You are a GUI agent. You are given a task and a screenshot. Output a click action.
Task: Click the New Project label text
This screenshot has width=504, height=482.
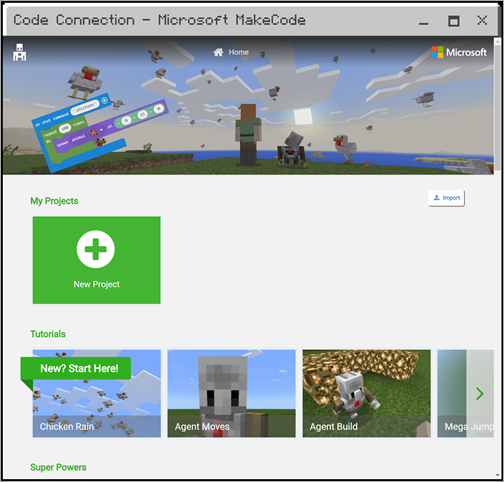pos(96,284)
